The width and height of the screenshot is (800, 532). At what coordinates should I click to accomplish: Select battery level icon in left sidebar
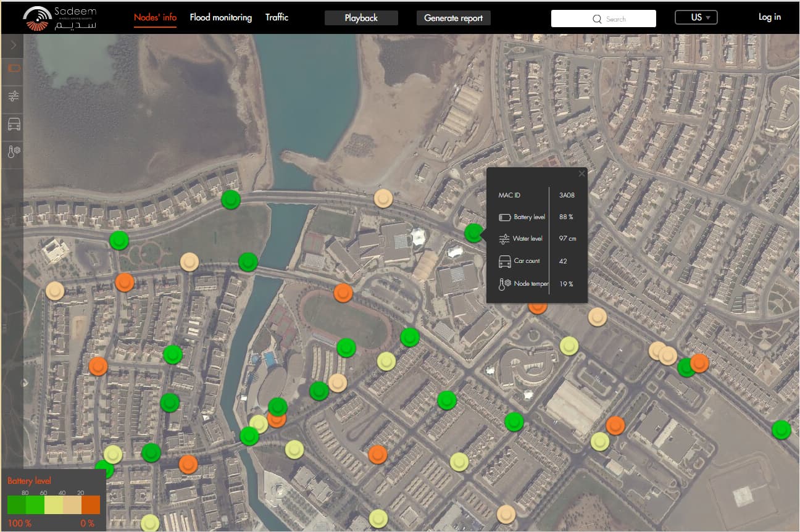tap(14, 69)
